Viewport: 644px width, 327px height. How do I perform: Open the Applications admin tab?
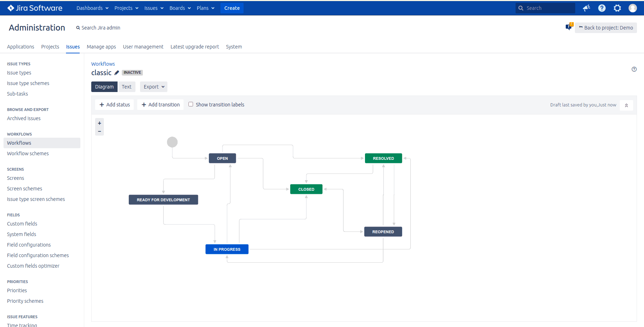click(x=21, y=47)
